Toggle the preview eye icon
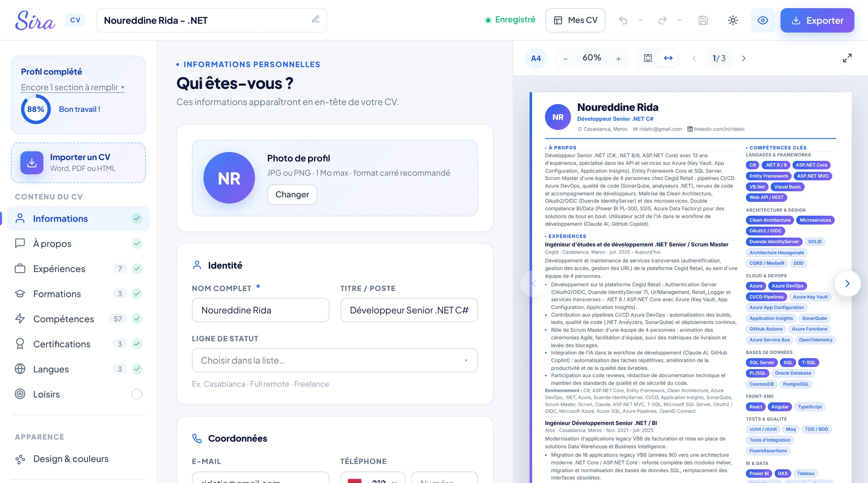Screen dimensions: 868x483 tap(763, 20)
